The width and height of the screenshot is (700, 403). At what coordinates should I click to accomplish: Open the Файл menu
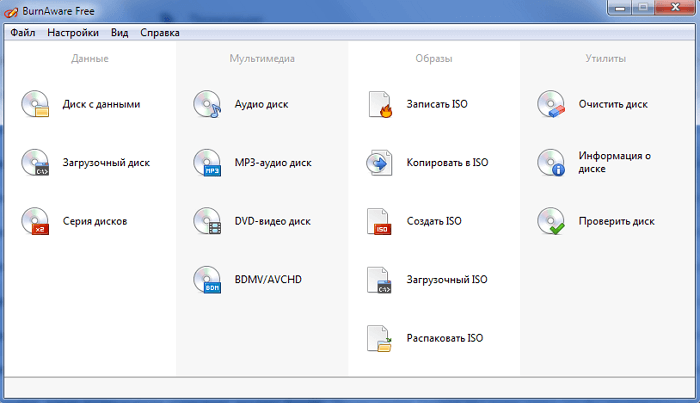click(x=22, y=32)
